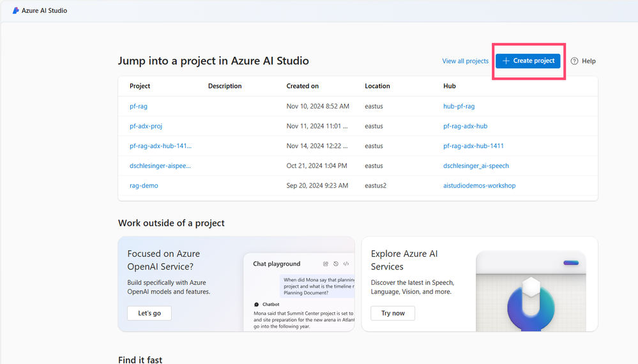638x364 pixels.
Task: Click the Azure AI Services illustration thumbnail
Action: point(531,291)
